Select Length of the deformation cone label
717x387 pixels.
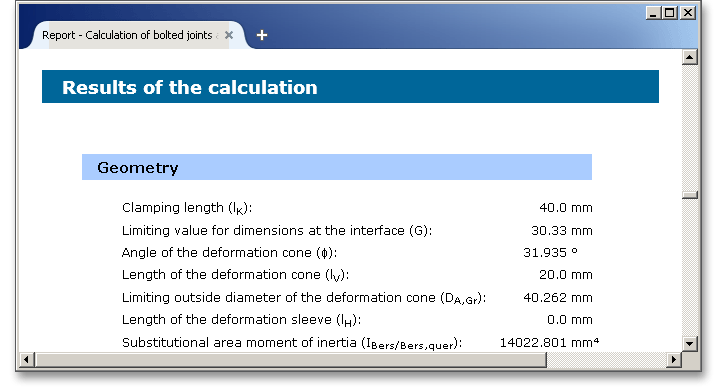pos(235,275)
